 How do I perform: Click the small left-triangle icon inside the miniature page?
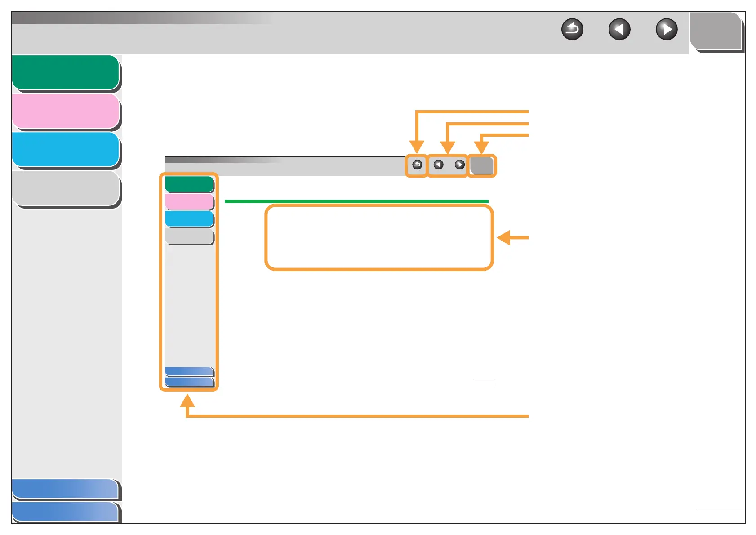(438, 165)
